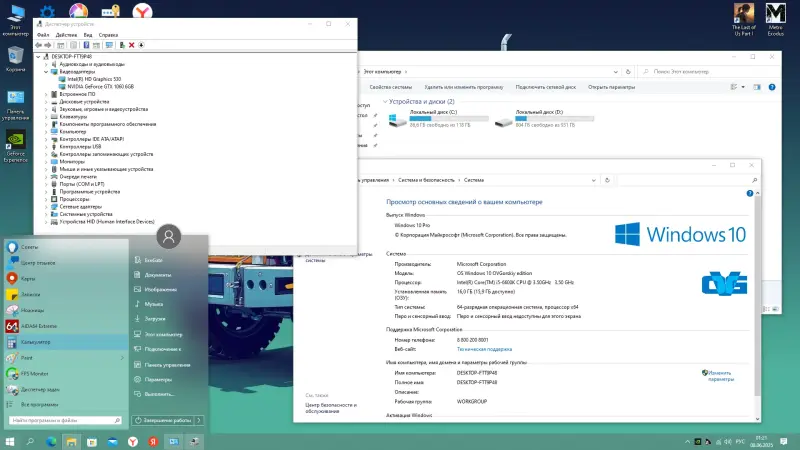Click the Windows Start button on taskbar
The width and height of the screenshot is (800, 450).
tap(10, 442)
